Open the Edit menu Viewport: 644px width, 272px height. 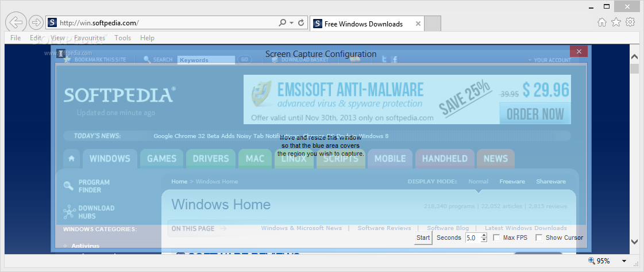click(x=36, y=38)
